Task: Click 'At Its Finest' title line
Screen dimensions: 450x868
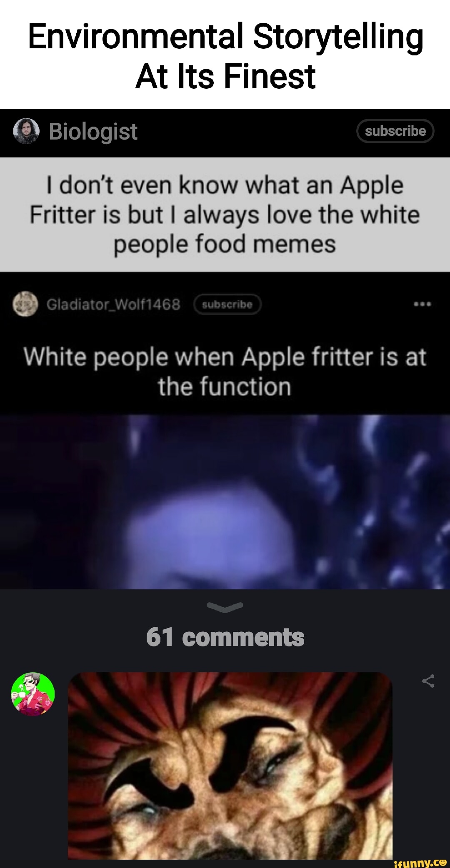Action: click(225, 77)
